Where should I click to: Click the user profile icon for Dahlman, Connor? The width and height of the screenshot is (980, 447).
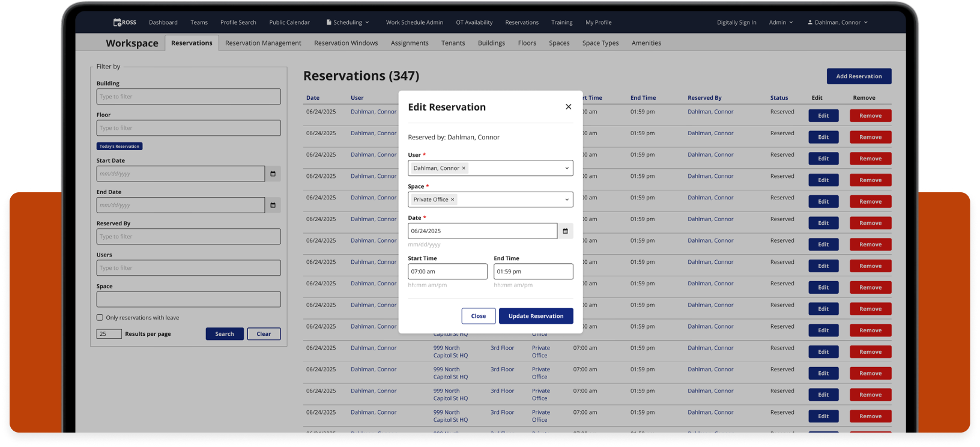tap(810, 22)
